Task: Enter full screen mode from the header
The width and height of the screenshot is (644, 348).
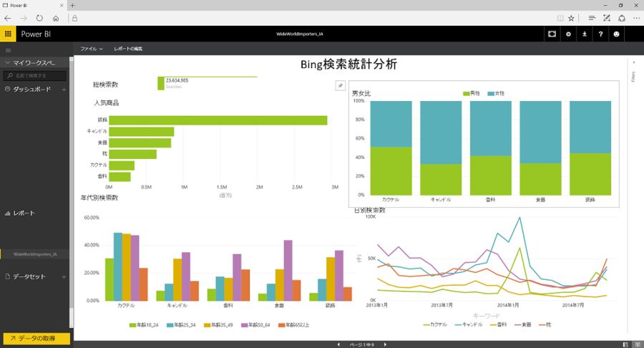Action: coord(552,34)
